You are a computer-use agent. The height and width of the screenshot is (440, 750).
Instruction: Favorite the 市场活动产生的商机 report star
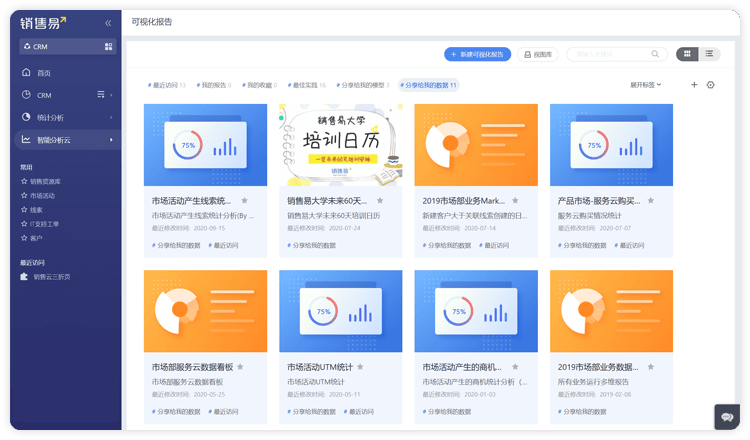click(515, 367)
